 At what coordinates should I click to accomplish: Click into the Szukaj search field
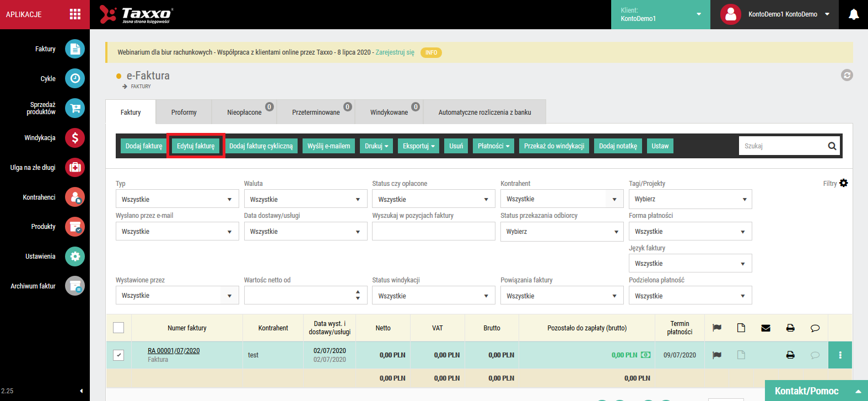[783, 146]
